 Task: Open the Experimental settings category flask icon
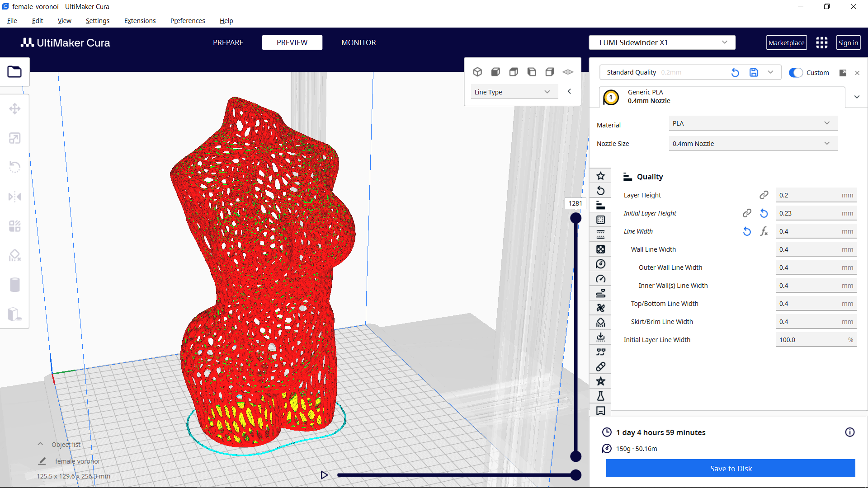click(x=600, y=396)
